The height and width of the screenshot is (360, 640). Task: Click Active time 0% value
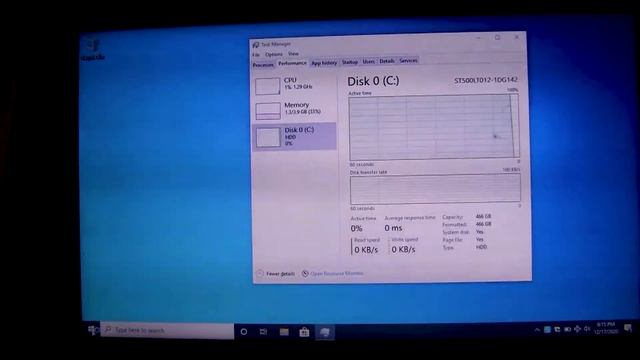[356, 229]
